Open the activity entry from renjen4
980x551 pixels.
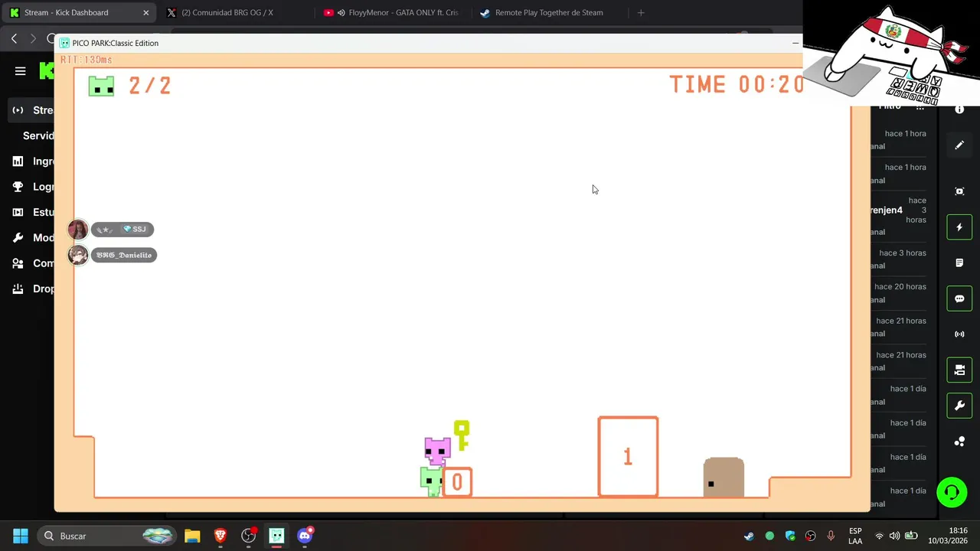tap(898, 215)
